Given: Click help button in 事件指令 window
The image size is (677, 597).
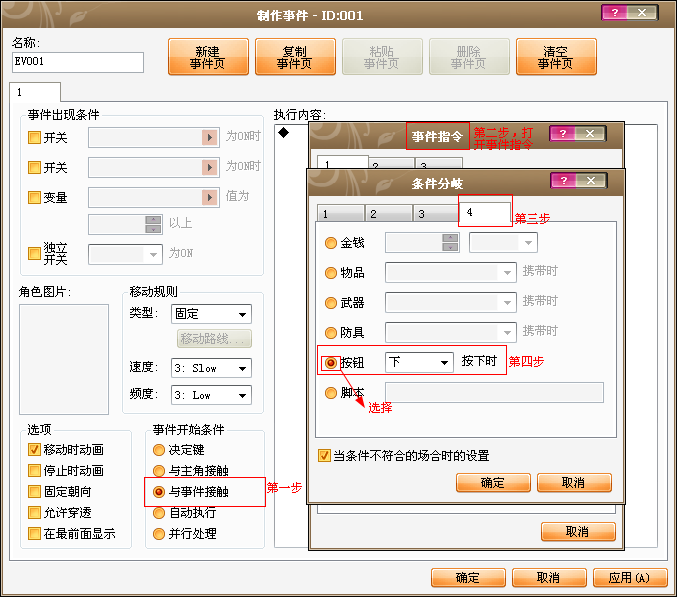Looking at the screenshot, I should tap(563, 133).
